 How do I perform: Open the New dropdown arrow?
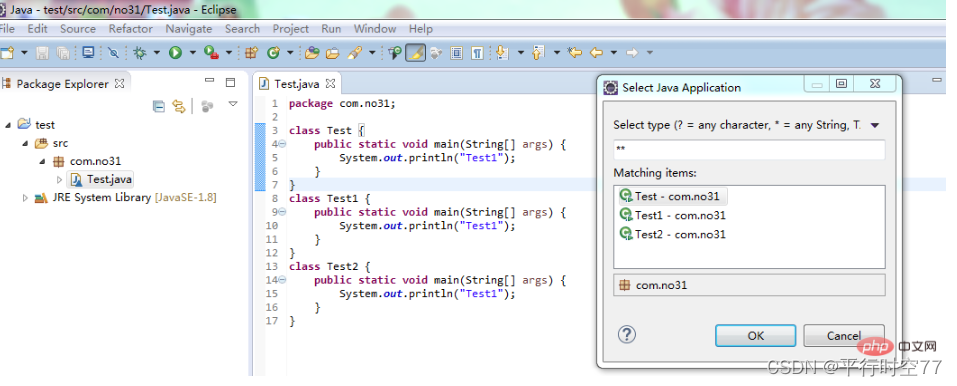[x=24, y=53]
